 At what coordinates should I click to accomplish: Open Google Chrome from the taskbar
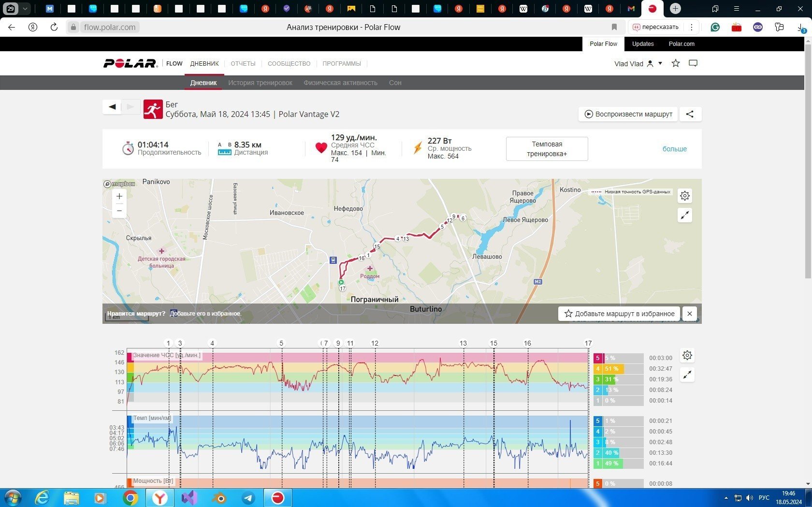(130, 498)
